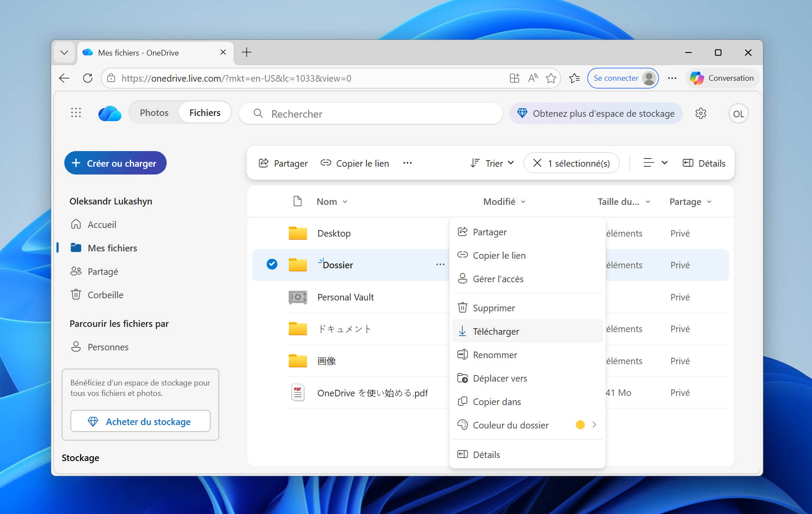Click the Rechercher search field
The height and width of the screenshot is (514, 812).
point(370,114)
